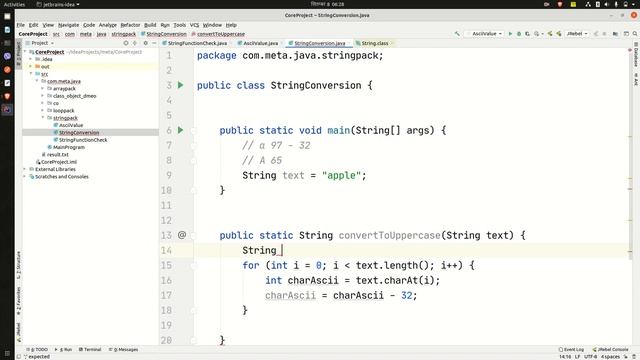
Task: Click convertToUppercase breadcrumb in navigation bar
Action: tap(221, 34)
